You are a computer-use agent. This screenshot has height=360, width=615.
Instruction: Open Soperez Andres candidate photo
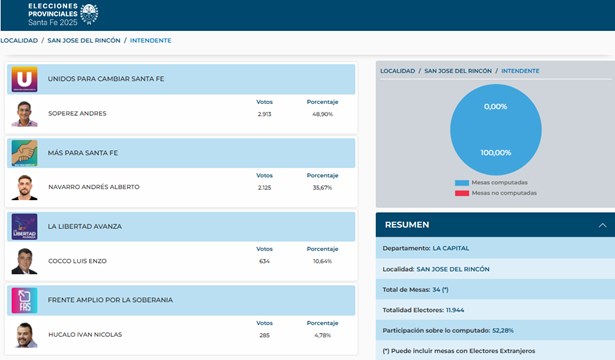pos(24,114)
